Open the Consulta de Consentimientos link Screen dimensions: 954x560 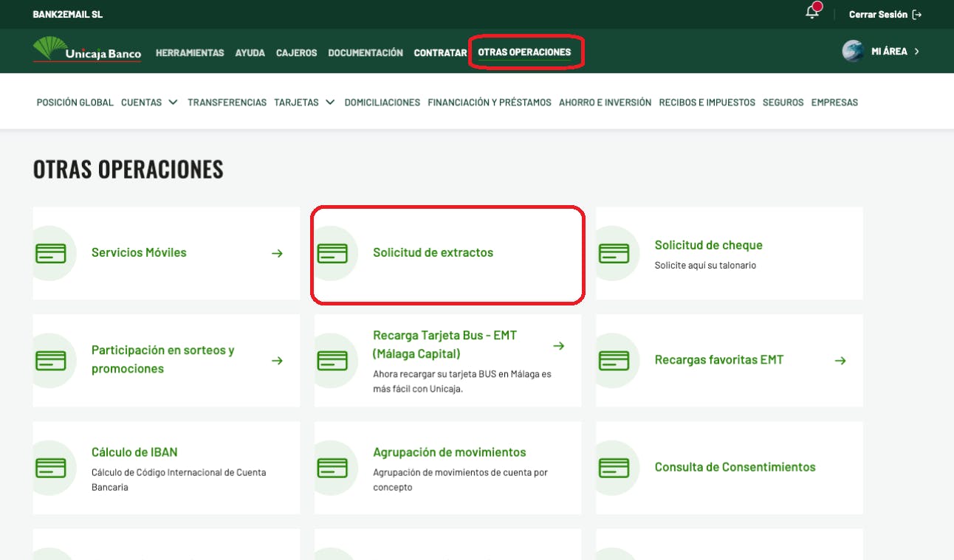[x=735, y=467]
